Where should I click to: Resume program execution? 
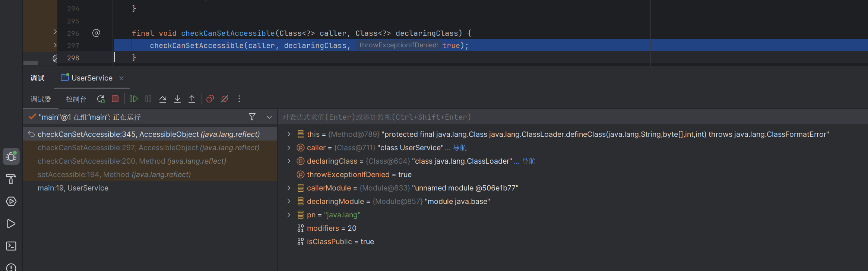(x=133, y=99)
